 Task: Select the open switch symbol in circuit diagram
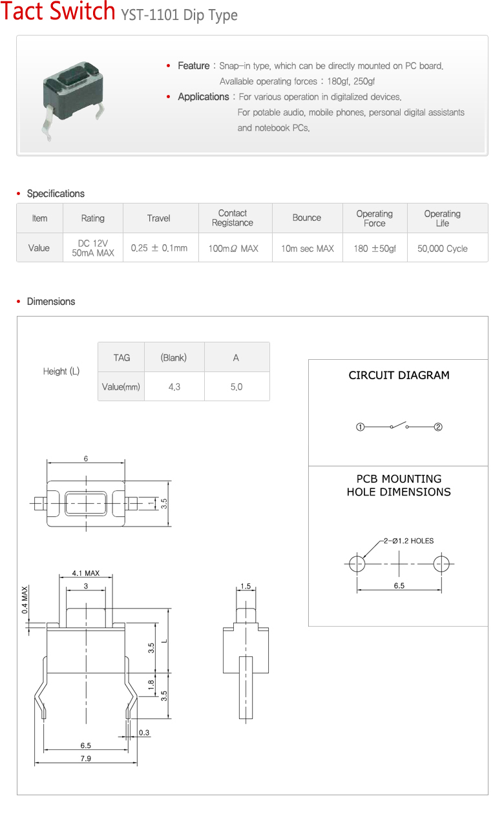(399, 426)
